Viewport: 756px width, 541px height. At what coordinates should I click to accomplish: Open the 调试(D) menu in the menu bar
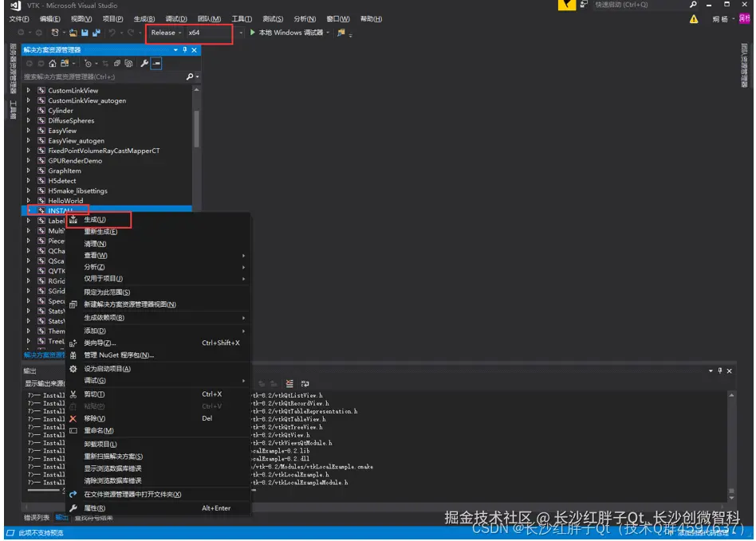point(176,19)
